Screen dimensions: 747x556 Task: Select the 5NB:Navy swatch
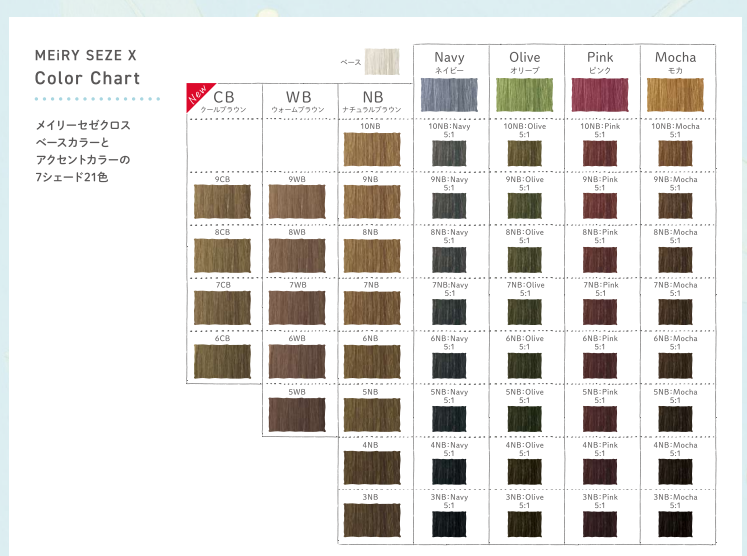tap(449, 419)
